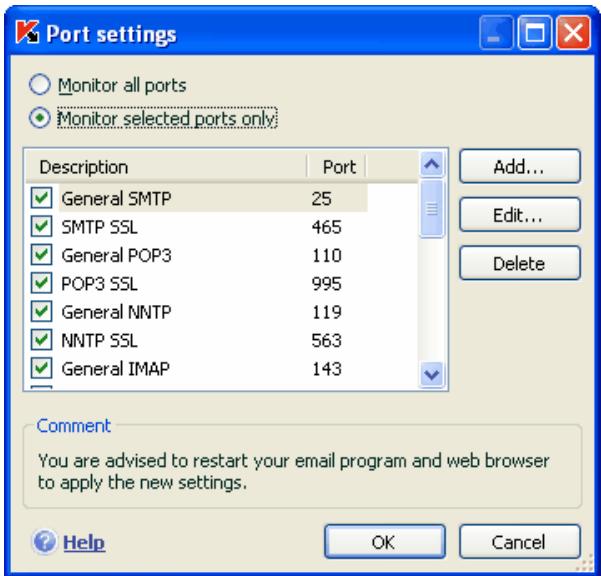Screen dimensions: 601x576
Task: Select the General POP3 row text
Action: click(116, 255)
